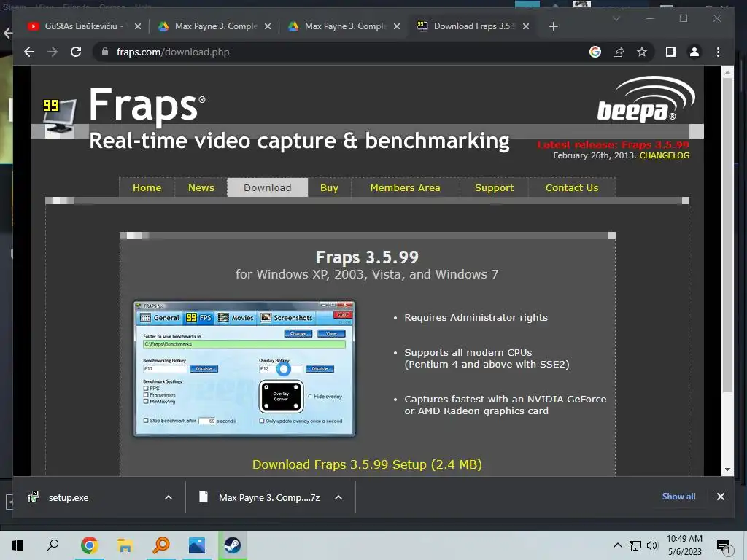The height and width of the screenshot is (560, 747).
Task: Click the orange magnifier app in the taskbar
Action: coord(161,545)
